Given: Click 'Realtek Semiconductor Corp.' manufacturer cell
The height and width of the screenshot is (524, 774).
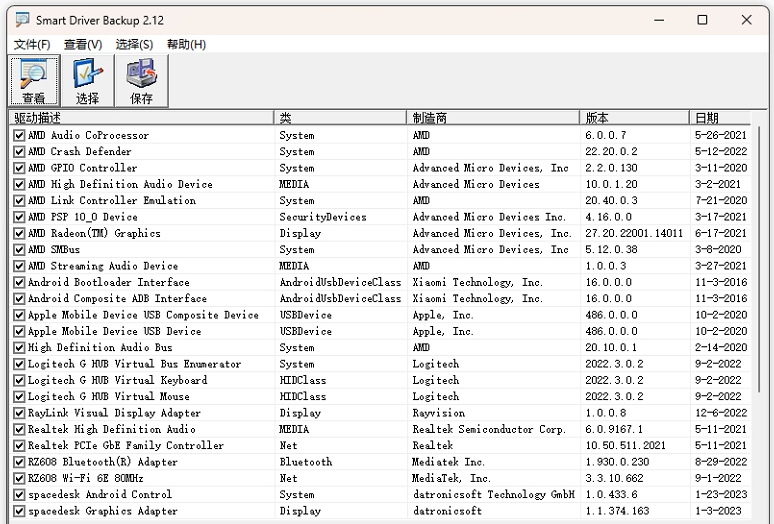Looking at the screenshot, I should (x=489, y=429).
